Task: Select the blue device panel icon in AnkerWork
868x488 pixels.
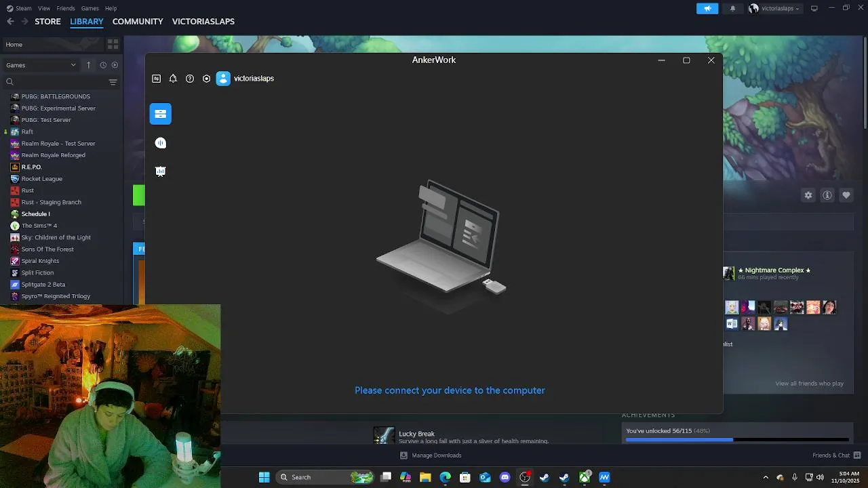Action: click(161, 114)
